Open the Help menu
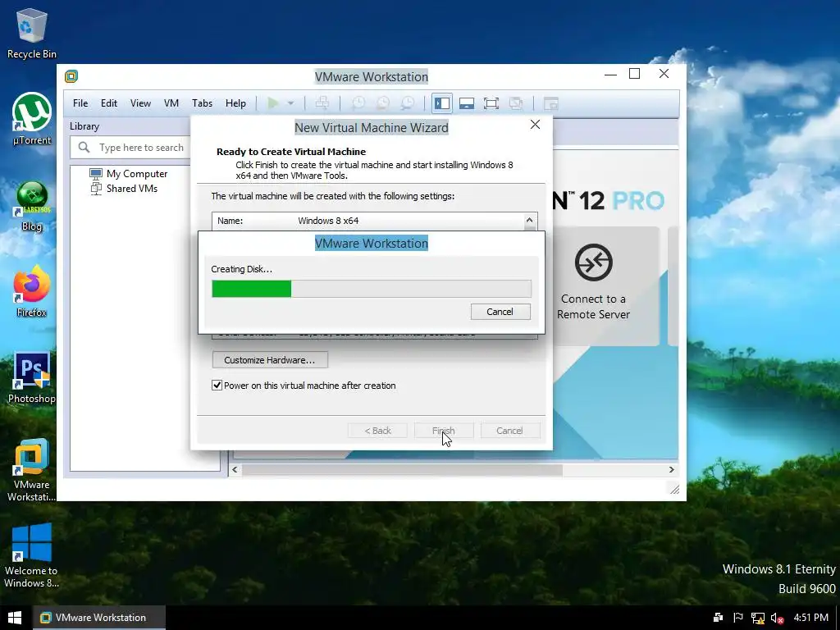The height and width of the screenshot is (630, 840). (x=235, y=103)
